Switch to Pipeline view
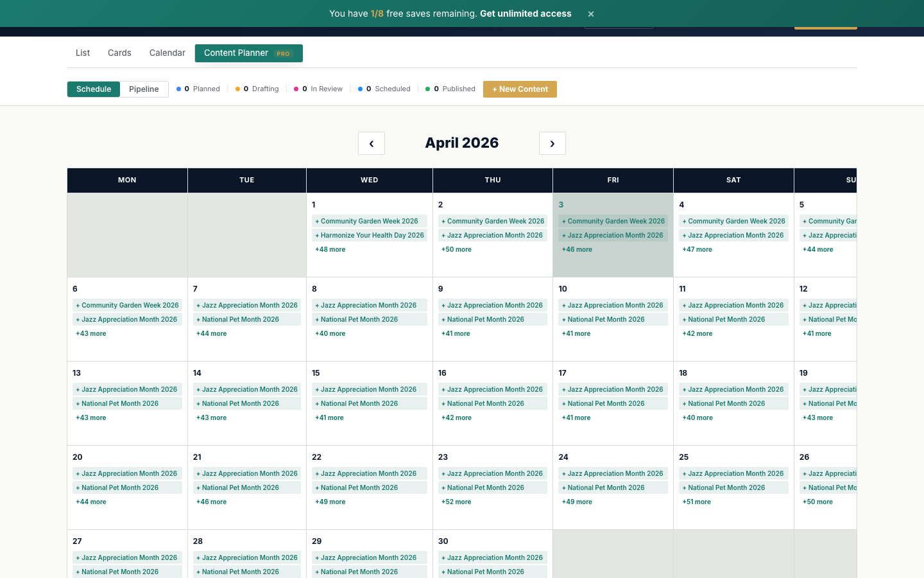924x578 pixels. pos(144,89)
